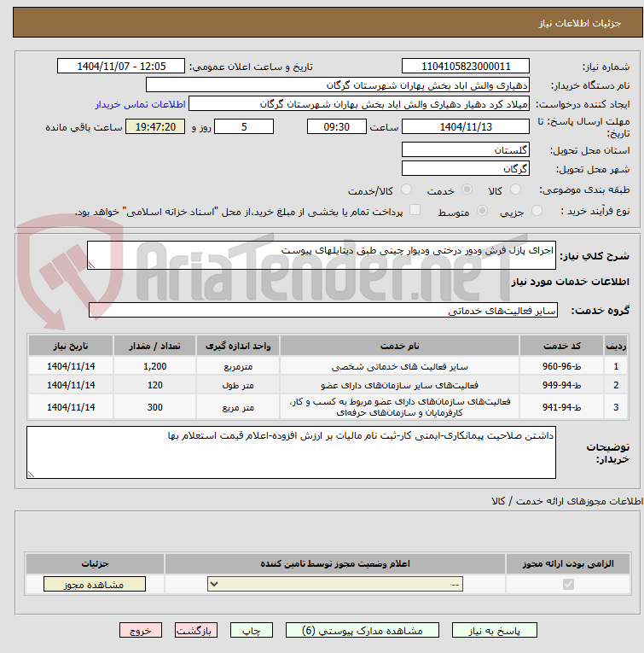Click the announcement date field 1404/11/07 - 12:05
The width and height of the screenshot is (644, 653).
pos(121,67)
